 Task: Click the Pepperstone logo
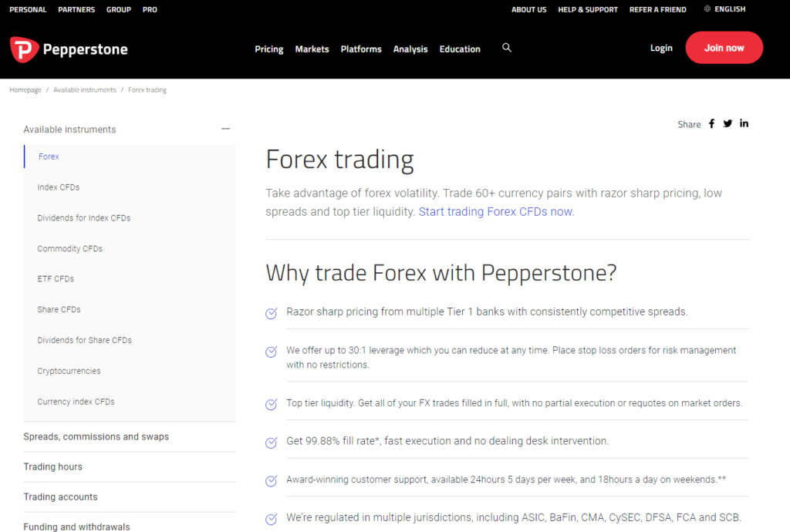click(x=69, y=49)
